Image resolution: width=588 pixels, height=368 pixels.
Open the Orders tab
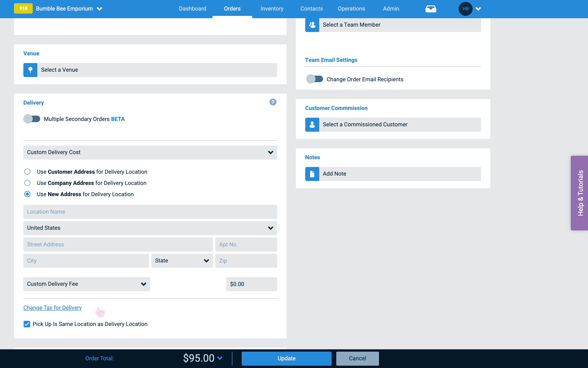coord(232,9)
